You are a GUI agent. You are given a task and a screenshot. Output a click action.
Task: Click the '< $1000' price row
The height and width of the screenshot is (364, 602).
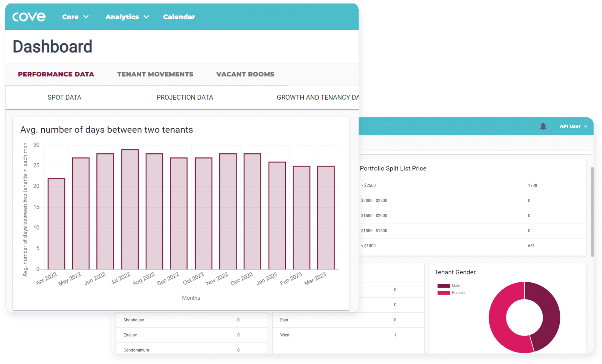472,246
